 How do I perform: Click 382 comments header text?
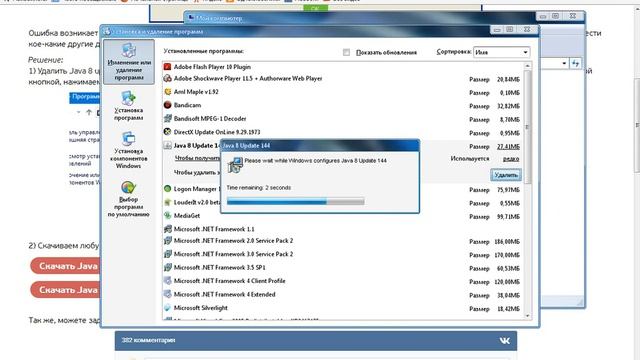149,340
